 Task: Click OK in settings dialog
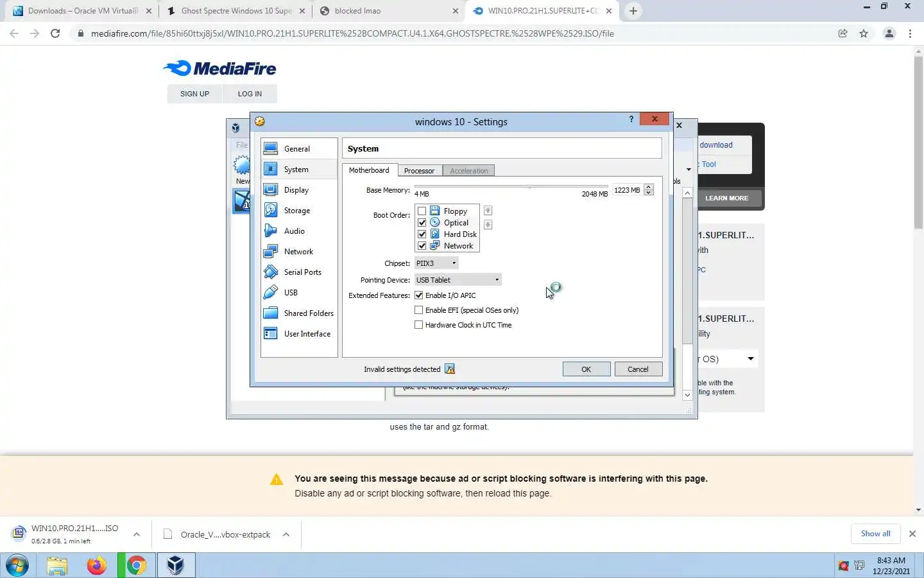tap(586, 369)
